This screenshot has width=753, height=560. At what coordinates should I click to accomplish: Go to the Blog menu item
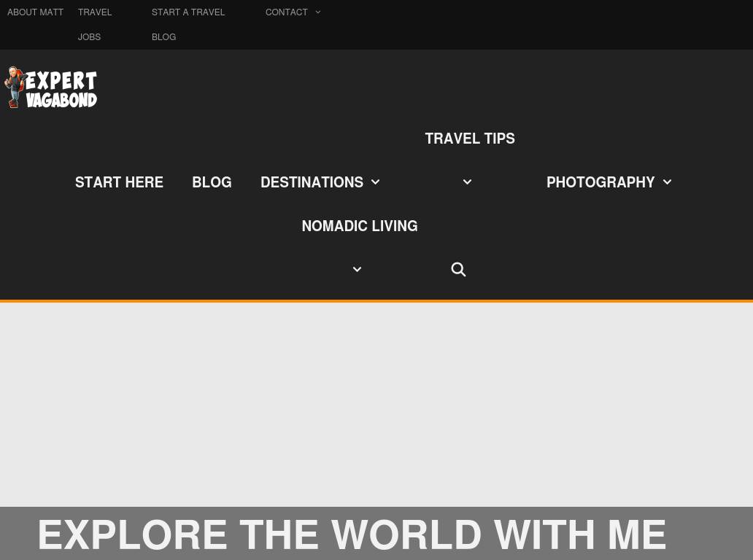[212, 182]
